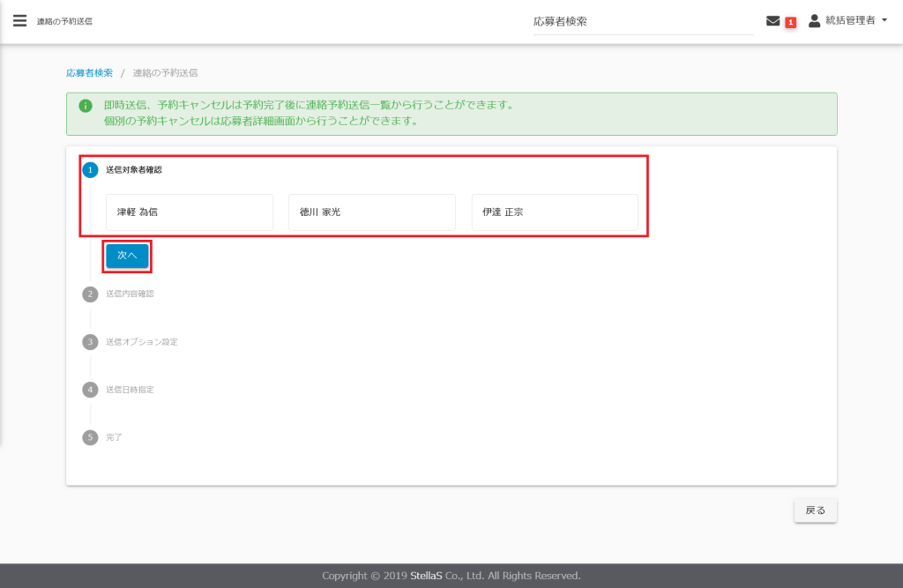Click the mail envelope icon

pos(772,21)
